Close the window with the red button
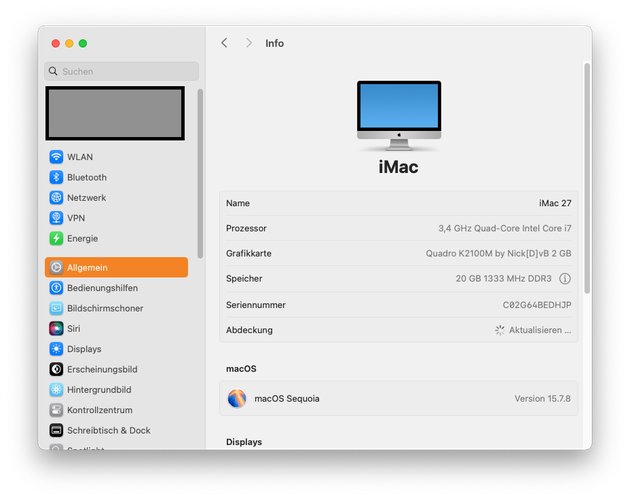Viewport: 630px width, 500px height. click(56, 43)
